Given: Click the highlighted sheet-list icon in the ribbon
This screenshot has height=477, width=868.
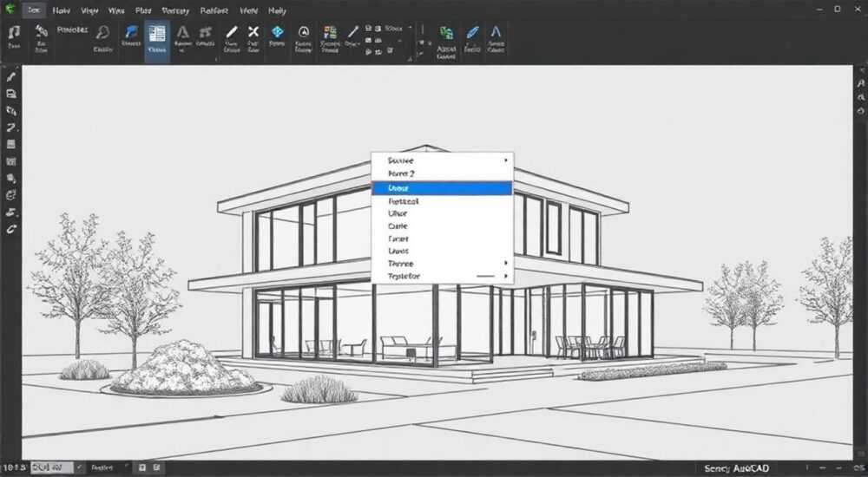Looking at the screenshot, I should tap(156, 33).
